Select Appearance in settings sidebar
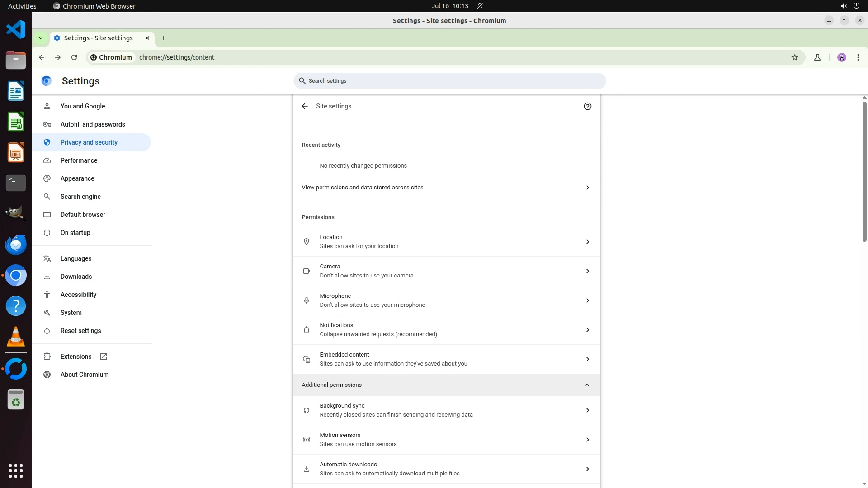868x488 pixels. [x=77, y=178]
